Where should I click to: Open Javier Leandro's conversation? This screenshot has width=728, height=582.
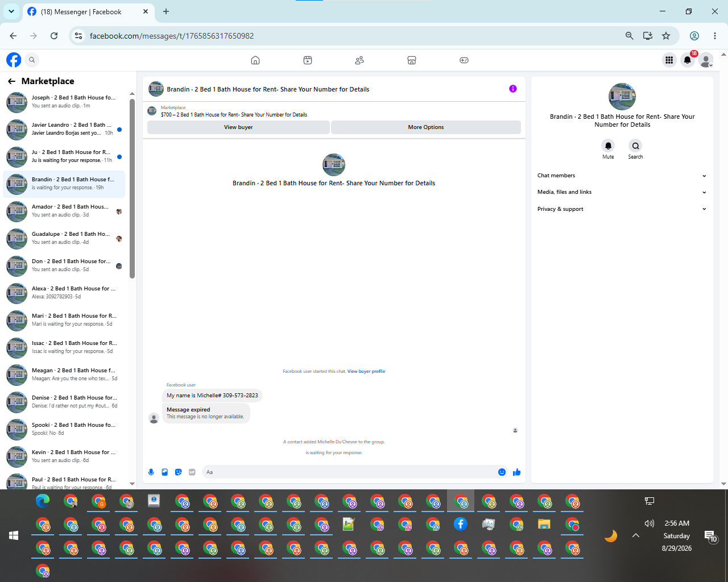[x=64, y=130]
